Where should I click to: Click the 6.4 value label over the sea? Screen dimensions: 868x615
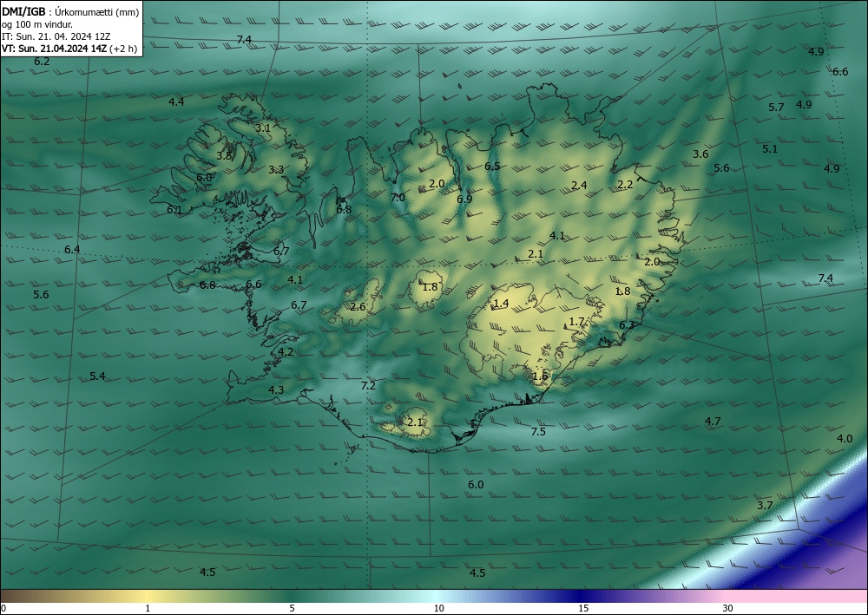click(72, 250)
